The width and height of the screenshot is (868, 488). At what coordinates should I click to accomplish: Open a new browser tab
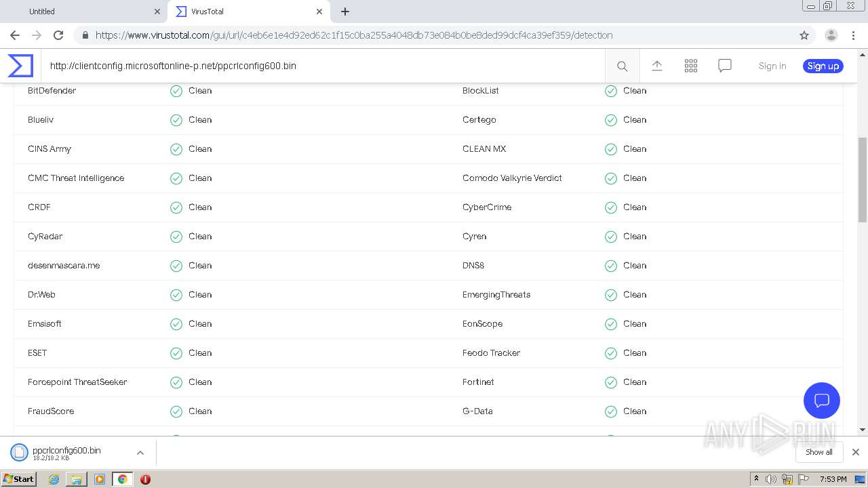click(345, 12)
